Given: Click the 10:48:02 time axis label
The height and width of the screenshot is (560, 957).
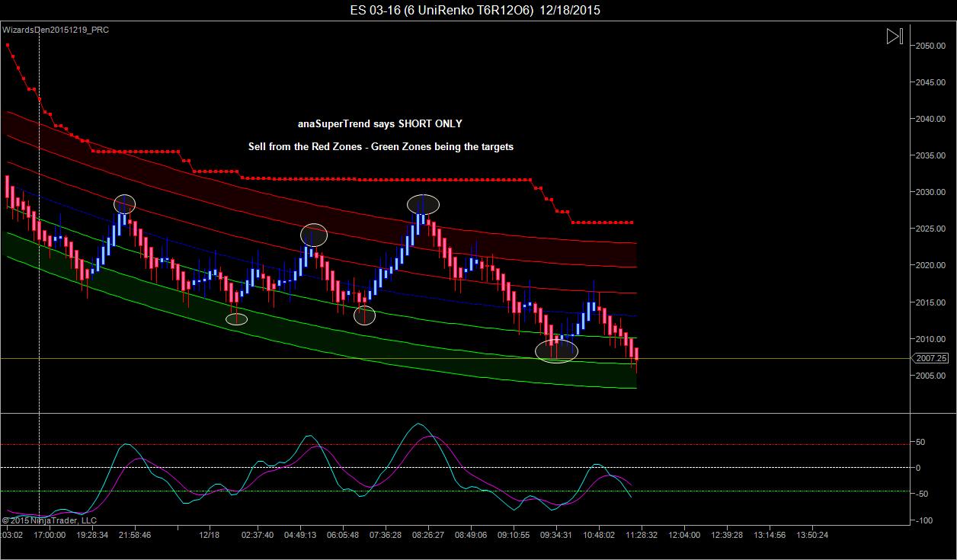Looking at the screenshot, I should (x=599, y=535).
